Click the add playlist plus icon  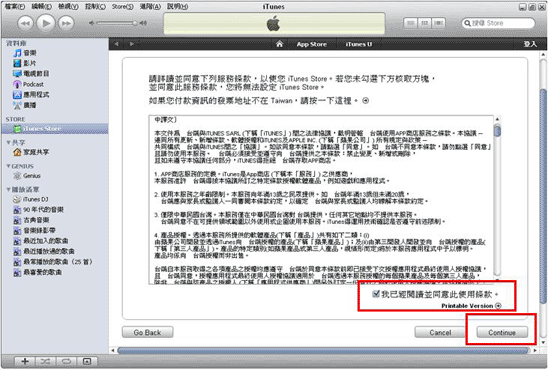25,361
